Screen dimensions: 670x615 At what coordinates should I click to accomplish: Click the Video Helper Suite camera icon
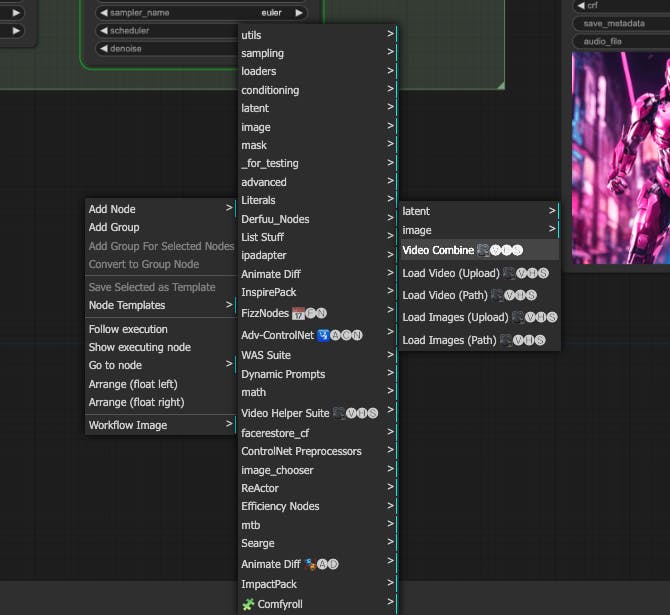point(339,413)
